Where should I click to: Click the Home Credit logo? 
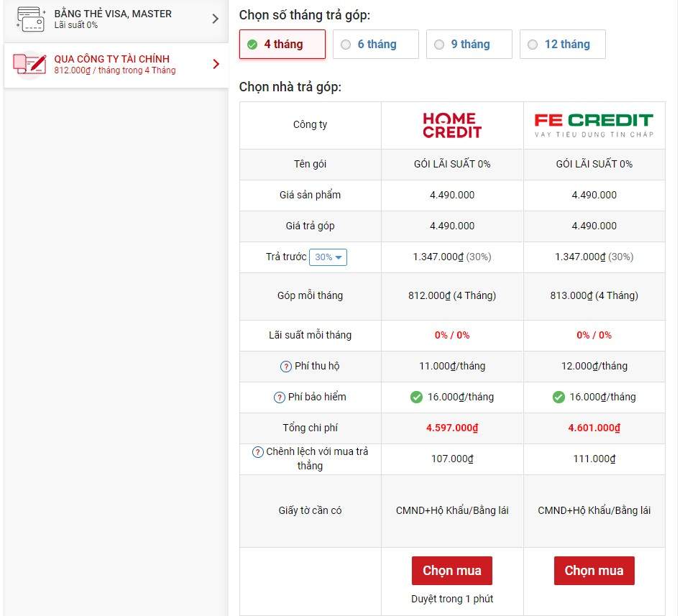coord(452,125)
